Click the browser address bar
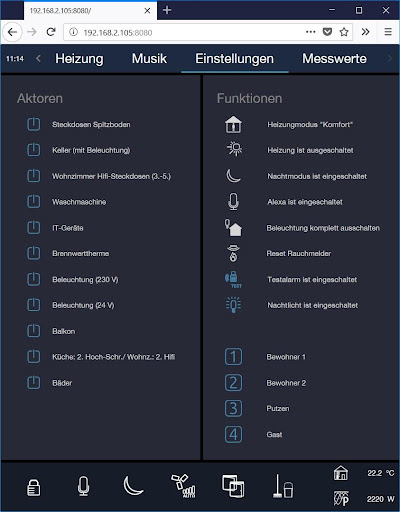This screenshot has height=512, width=400. 187,32
